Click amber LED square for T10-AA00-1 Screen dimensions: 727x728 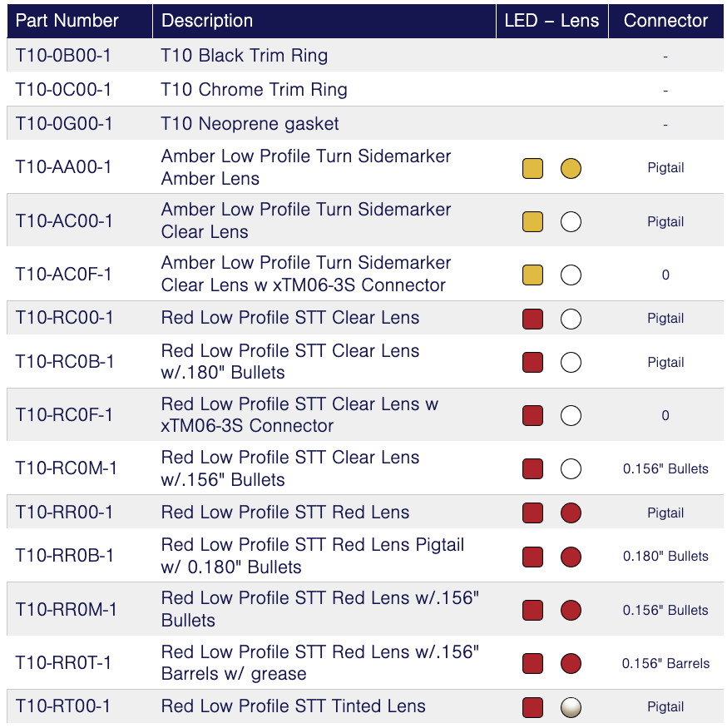pos(532,168)
